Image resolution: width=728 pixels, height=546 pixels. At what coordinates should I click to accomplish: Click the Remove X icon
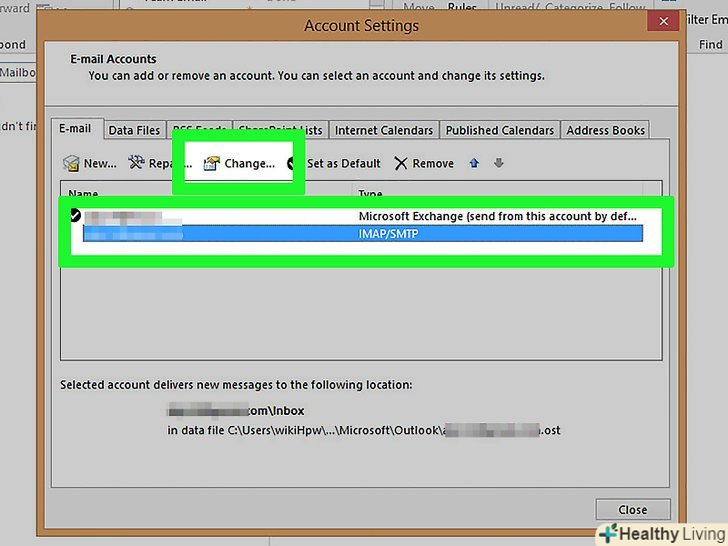coord(401,163)
